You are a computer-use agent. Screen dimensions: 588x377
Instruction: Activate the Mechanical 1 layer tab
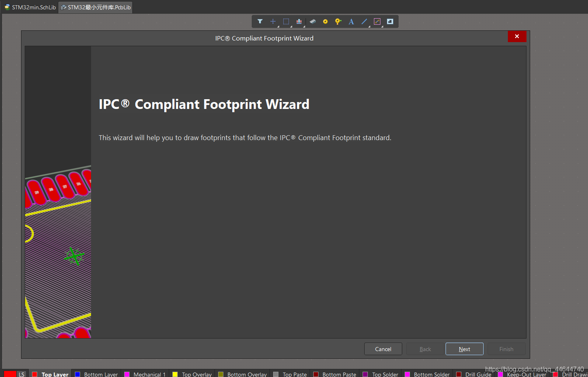click(x=145, y=374)
